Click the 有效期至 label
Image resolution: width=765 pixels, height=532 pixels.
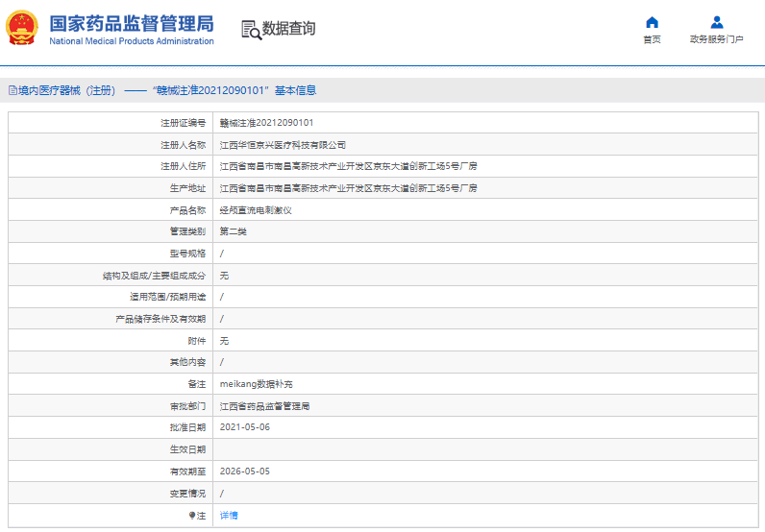[x=187, y=472]
